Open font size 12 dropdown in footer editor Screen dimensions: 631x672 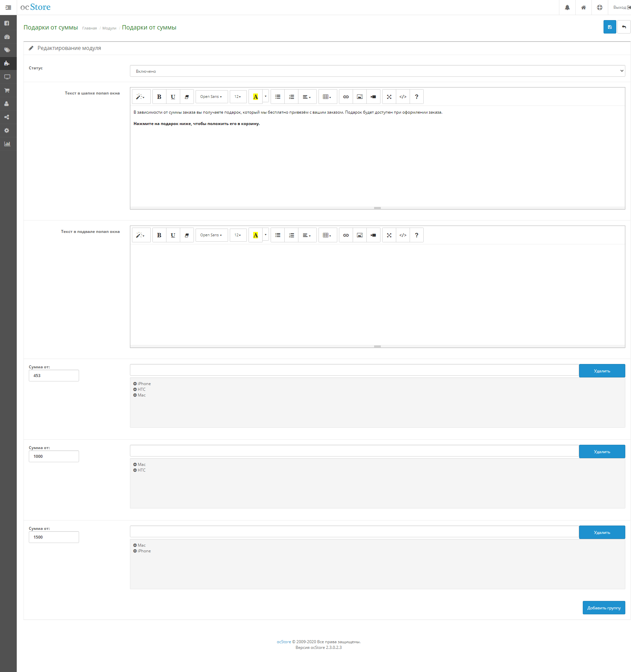point(238,235)
